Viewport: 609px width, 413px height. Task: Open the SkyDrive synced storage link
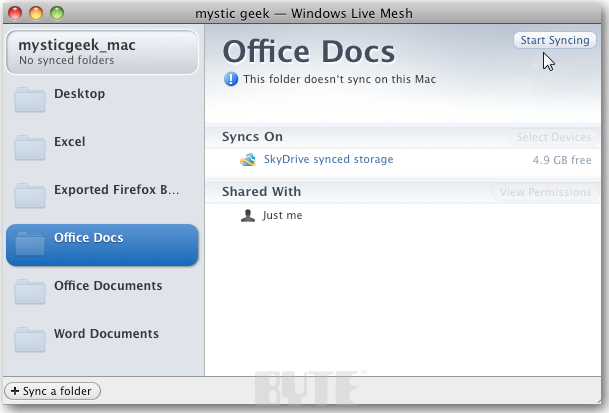click(328, 160)
